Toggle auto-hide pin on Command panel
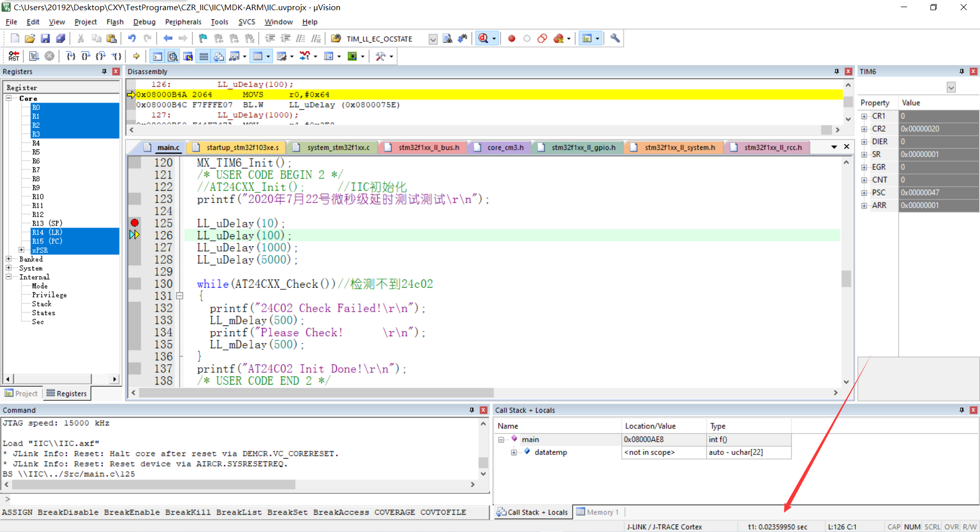980x532 pixels. tap(472, 410)
